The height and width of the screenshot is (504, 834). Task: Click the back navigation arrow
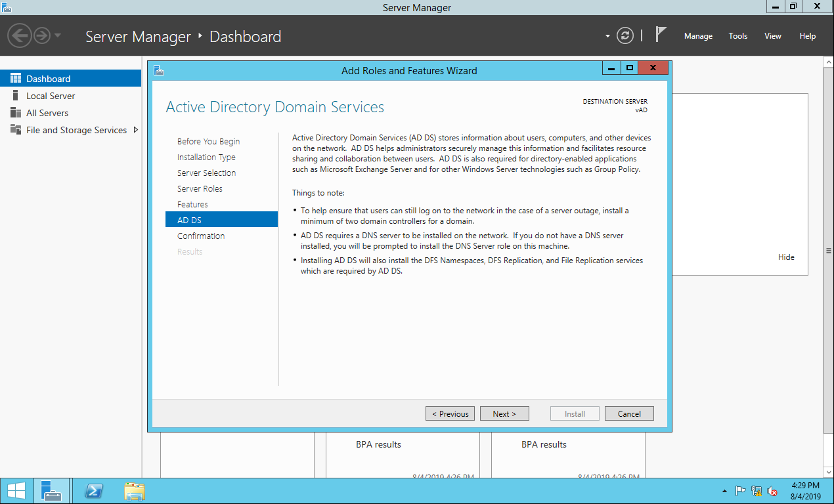pyautogui.click(x=20, y=35)
